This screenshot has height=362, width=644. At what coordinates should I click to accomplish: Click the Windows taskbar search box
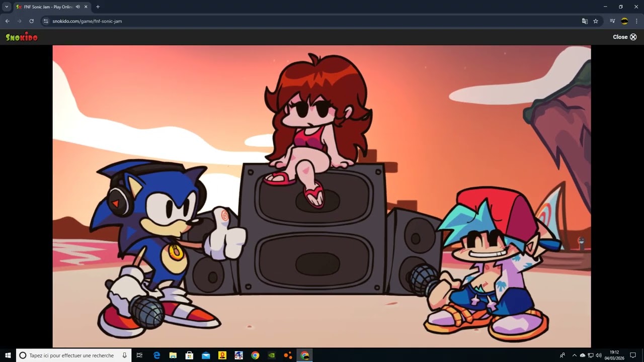[73, 355]
